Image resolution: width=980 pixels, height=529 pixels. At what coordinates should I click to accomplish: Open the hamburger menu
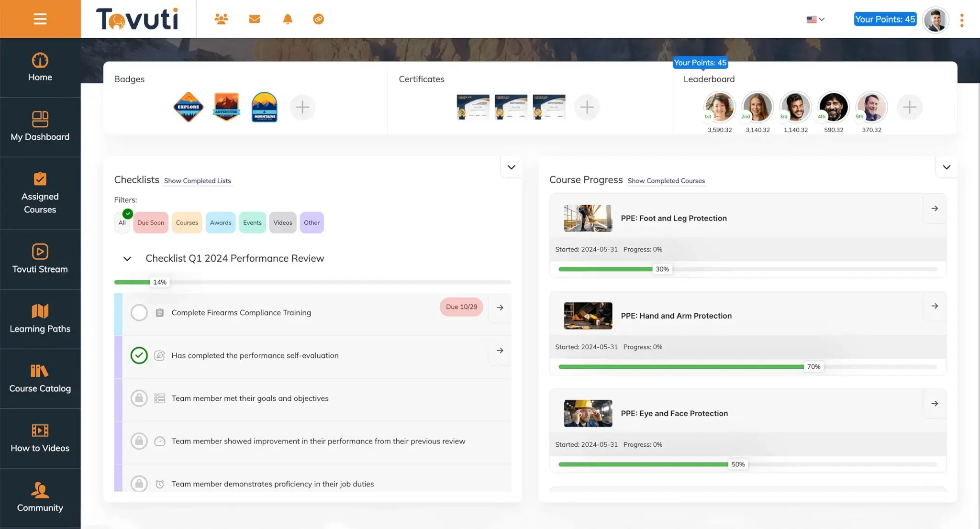point(40,19)
